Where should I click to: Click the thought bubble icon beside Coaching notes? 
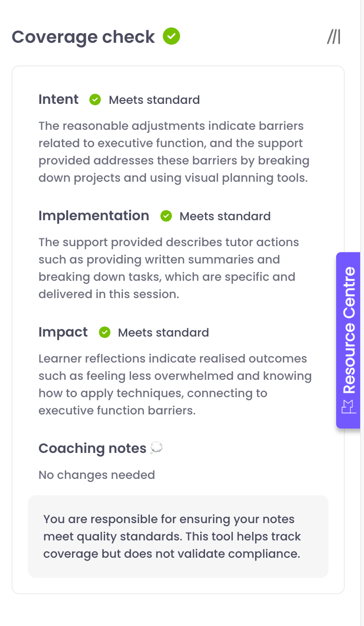[x=157, y=448]
